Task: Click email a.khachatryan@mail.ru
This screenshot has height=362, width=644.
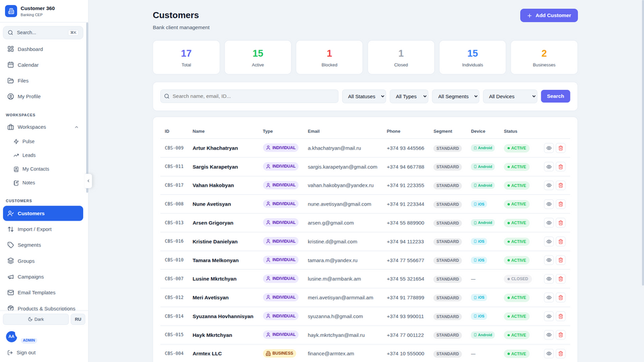Action: (335, 148)
